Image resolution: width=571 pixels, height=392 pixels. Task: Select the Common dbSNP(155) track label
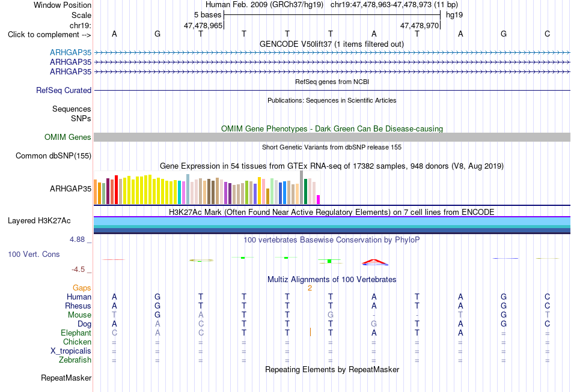pyautogui.click(x=53, y=155)
